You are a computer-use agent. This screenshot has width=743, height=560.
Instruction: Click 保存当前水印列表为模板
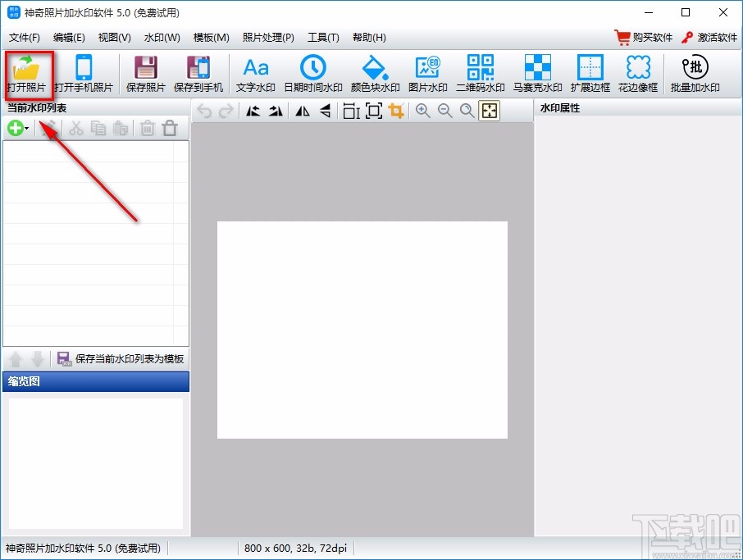121,358
